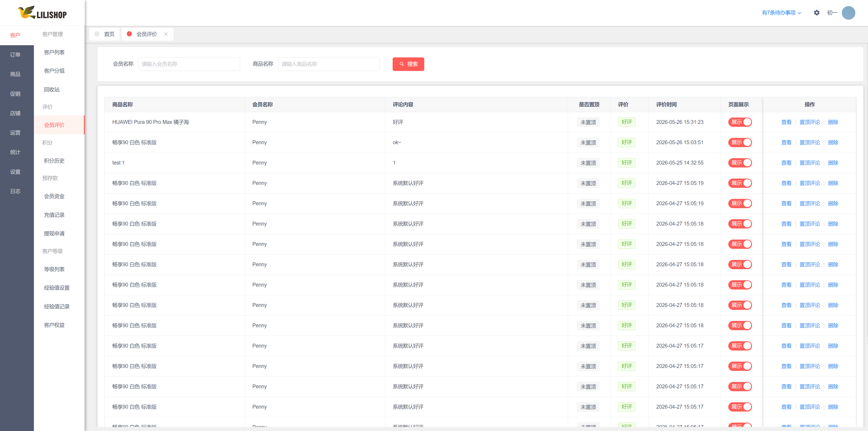Screen dimensions: 868x431
Task: Open settings gear icon in header
Action: click(x=816, y=13)
